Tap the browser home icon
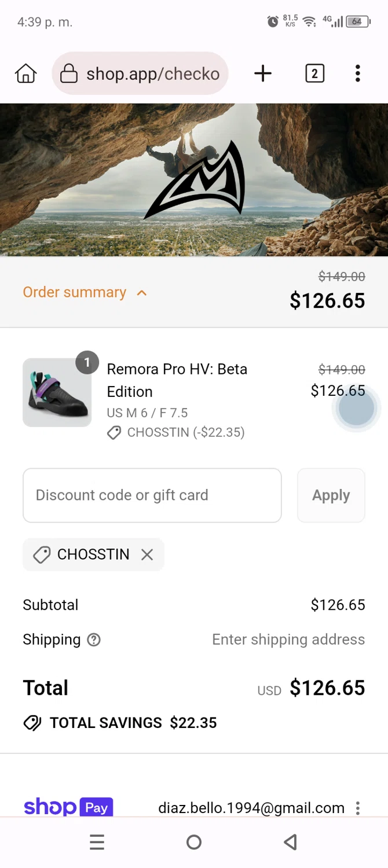 26,73
